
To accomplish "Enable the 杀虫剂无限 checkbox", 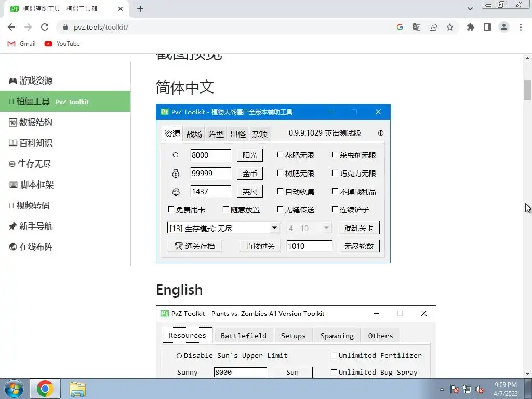I will 335,155.
